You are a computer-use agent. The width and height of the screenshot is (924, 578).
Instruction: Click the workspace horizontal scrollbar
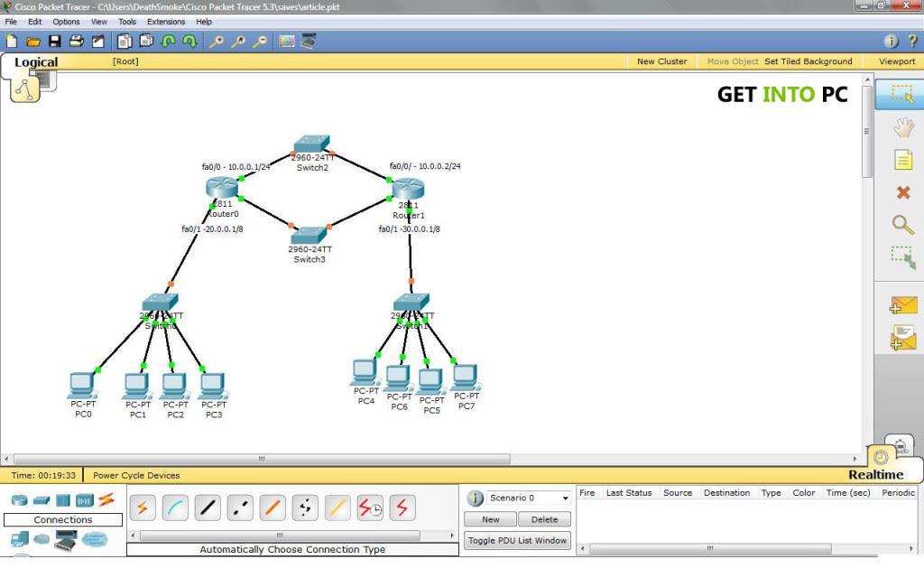[x=262, y=459]
